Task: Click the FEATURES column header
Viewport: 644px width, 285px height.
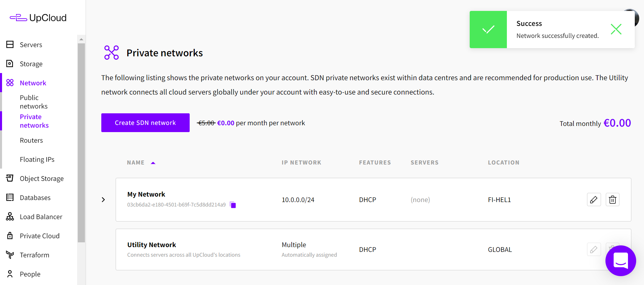Action: (375, 162)
